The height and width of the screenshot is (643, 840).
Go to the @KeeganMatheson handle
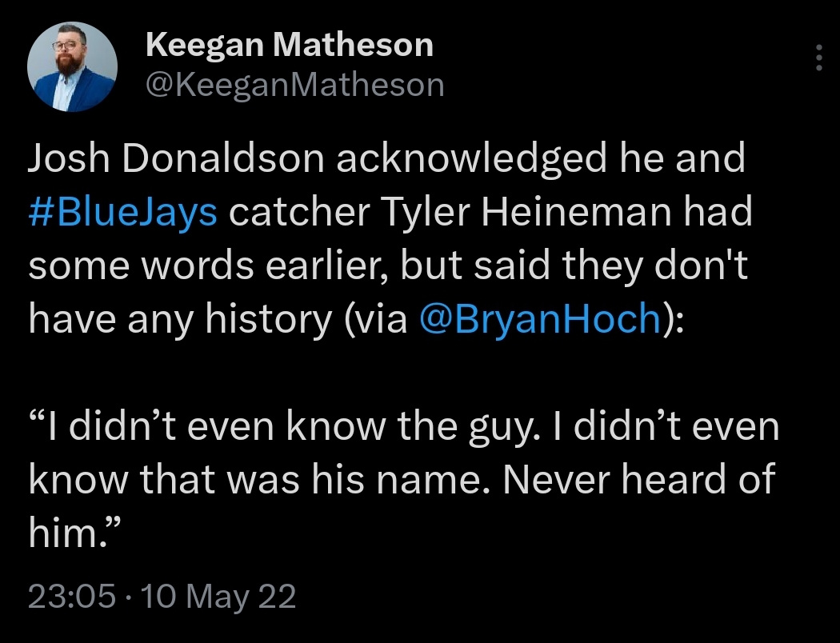[x=294, y=86]
